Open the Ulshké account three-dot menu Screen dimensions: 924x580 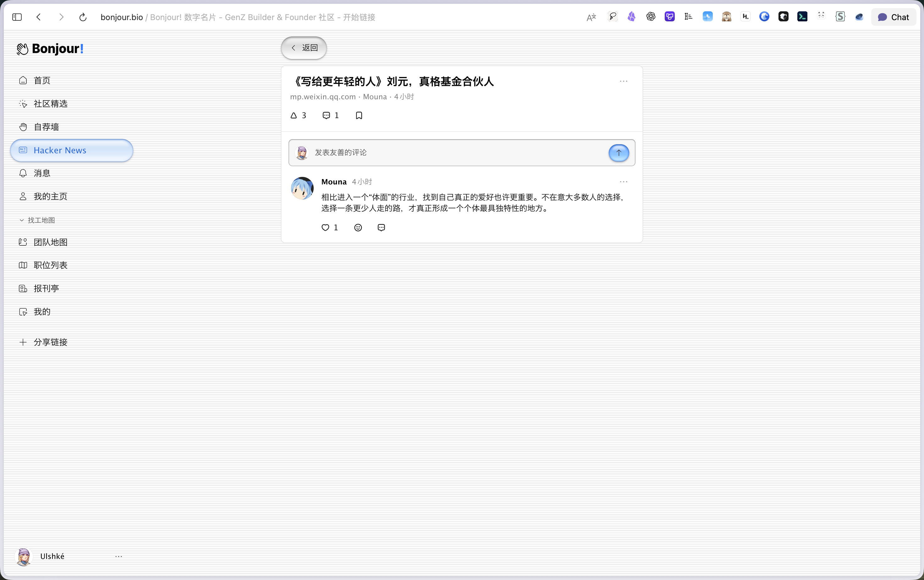point(118,556)
